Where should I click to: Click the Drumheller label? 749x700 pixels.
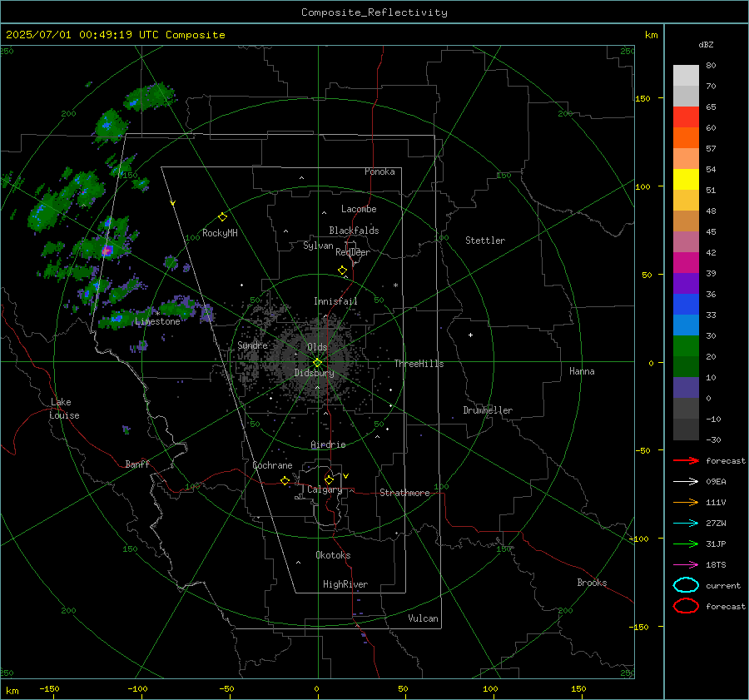[488, 410]
